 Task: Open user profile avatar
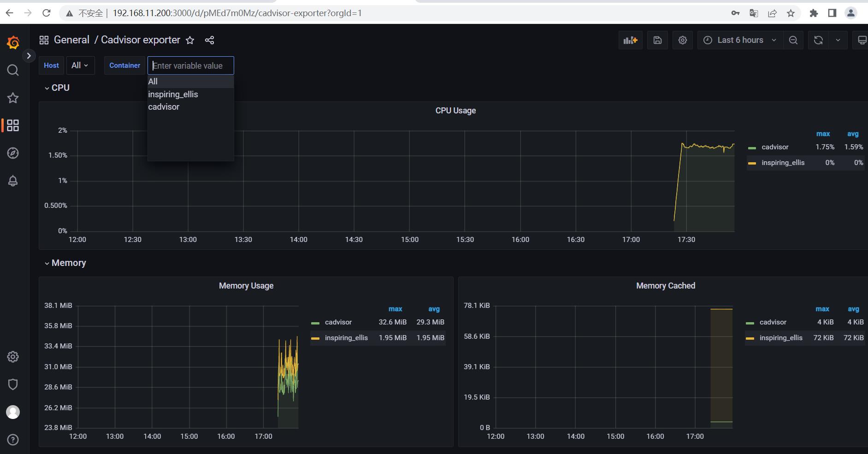click(13, 412)
